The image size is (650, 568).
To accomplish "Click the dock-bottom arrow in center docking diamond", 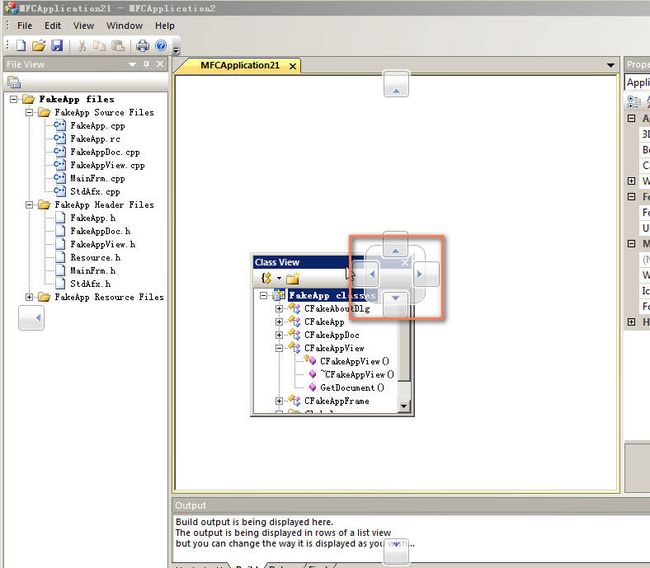I will [396, 304].
